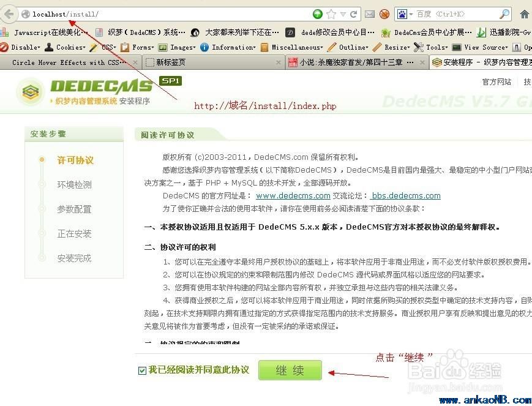
Task: Reload the page using the refresh icon
Action: [x=354, y=14]
